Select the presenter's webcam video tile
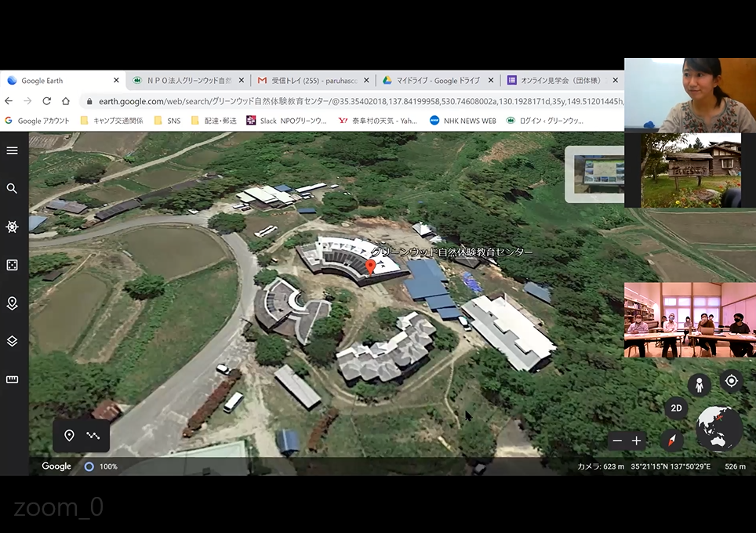The width and height of the screenshot is (756, 533). click(x=690, y=95)
